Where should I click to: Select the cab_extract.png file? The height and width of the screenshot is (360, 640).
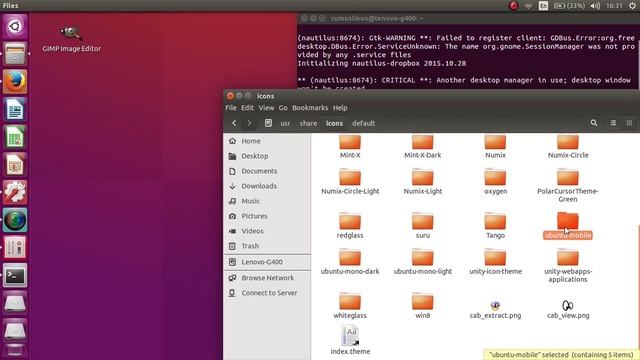click(x=495, y=310)
